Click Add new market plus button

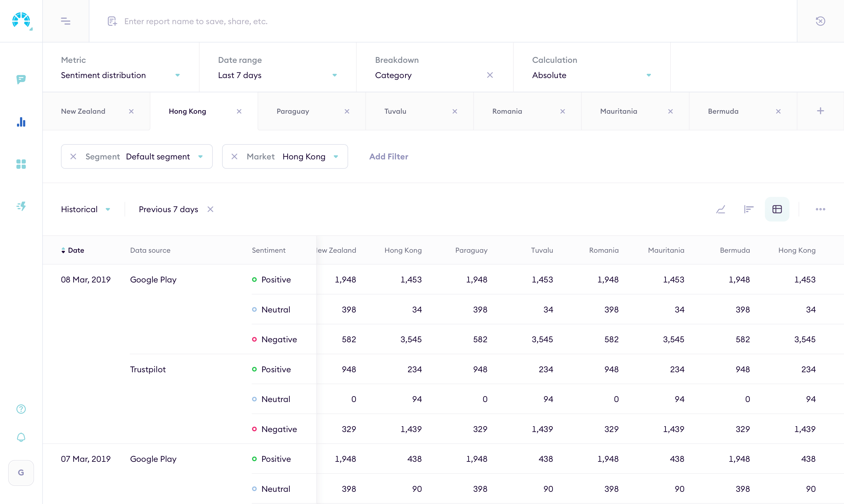coord(821,111)
